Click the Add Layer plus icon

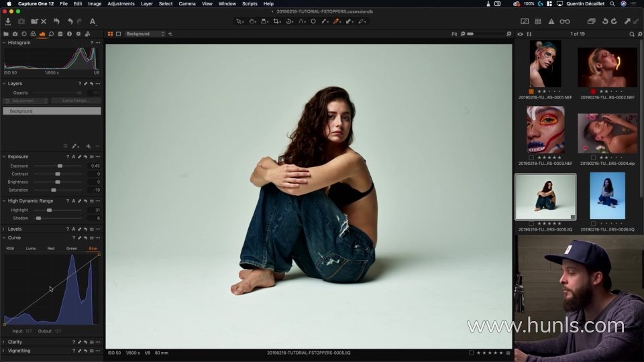pyautogui.click(x=88, y=145)
